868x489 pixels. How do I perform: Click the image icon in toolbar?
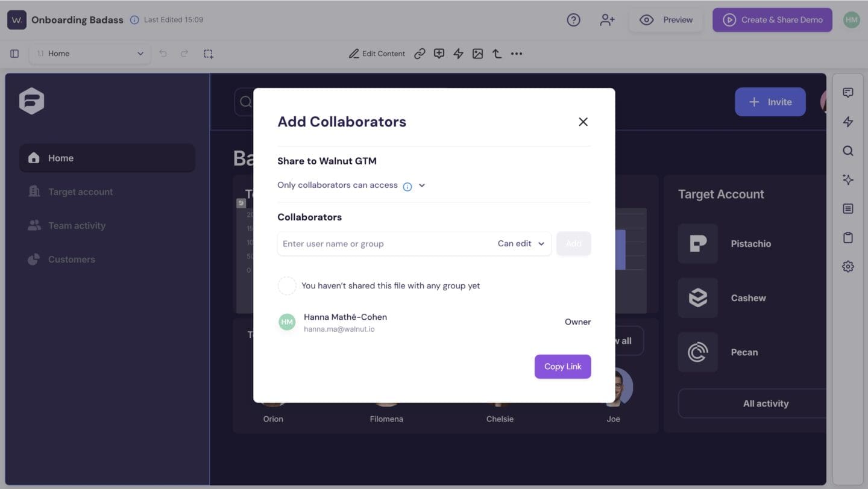[x=477, y=54]
